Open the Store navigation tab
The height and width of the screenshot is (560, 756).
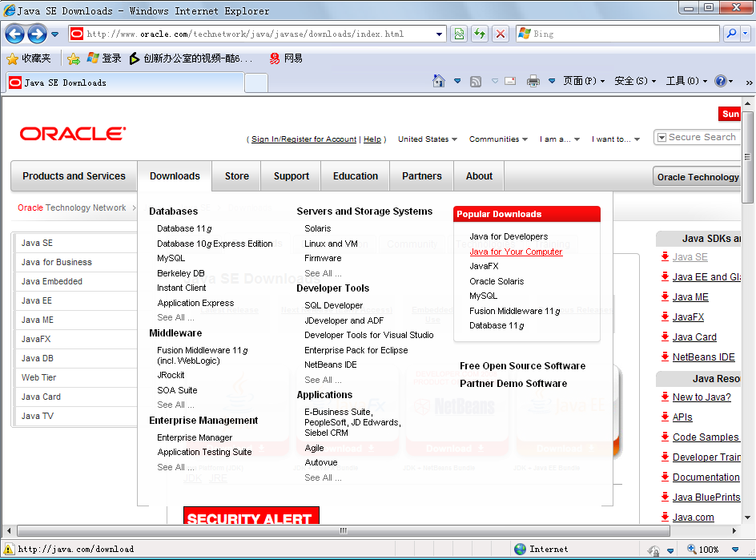[x=237, y=176]
